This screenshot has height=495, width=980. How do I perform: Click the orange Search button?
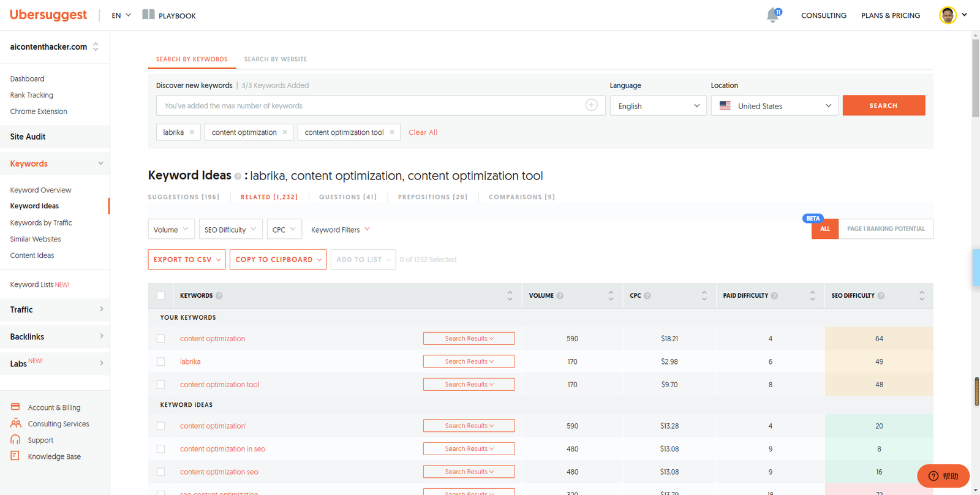click(884, 105)
